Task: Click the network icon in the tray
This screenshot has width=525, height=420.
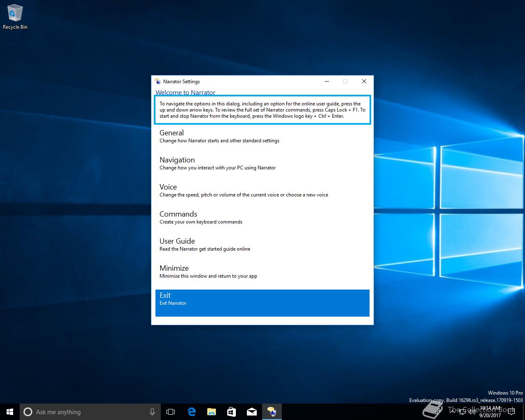Action: (462, 412)
